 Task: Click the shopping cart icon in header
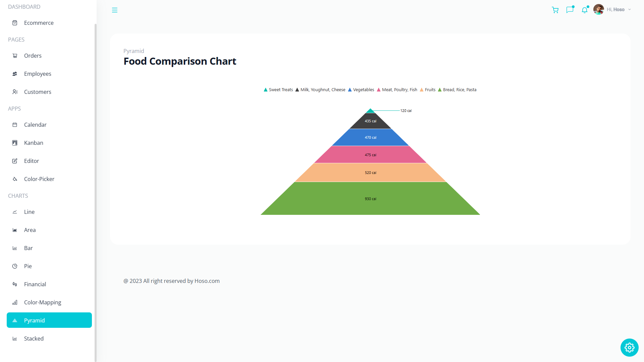[x=555, y=10]
